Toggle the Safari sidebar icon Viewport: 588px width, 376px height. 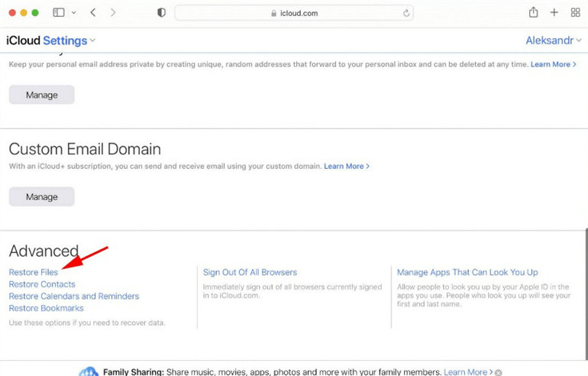[x=59, y=13]
